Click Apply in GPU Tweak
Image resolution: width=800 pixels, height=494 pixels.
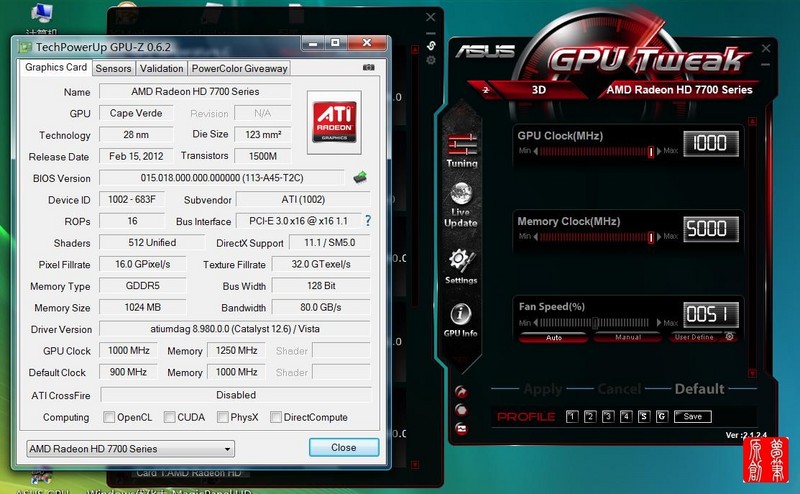click(x=543, y=389)
